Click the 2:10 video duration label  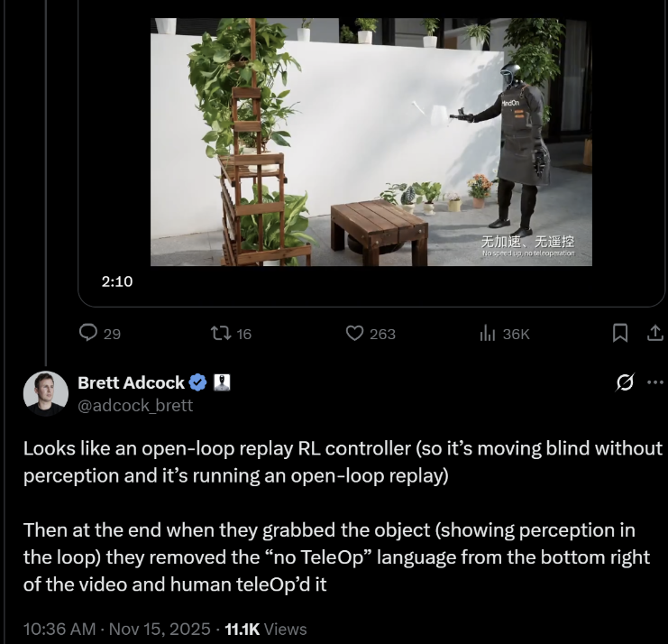[x=117, y=281]
